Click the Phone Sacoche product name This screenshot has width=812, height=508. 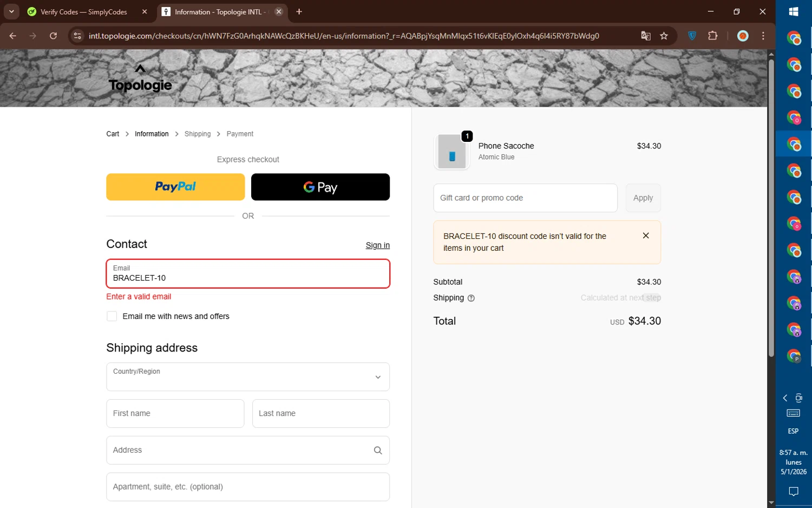coord(506,146)
